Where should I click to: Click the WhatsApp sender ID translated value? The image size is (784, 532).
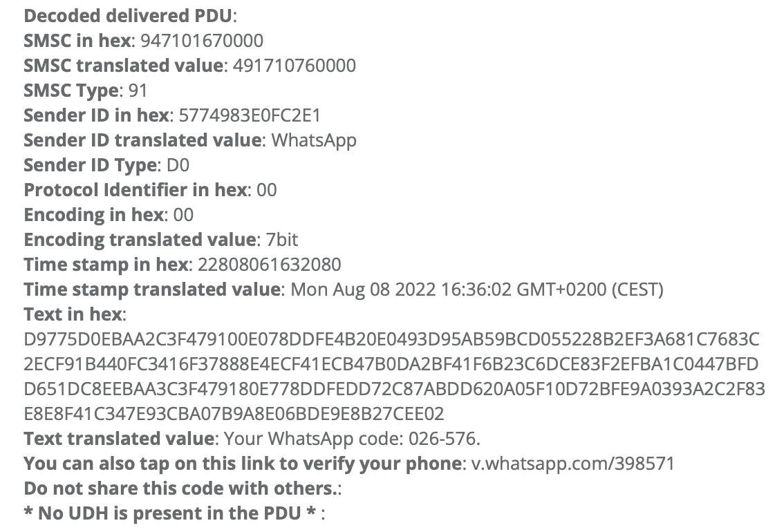314,141
